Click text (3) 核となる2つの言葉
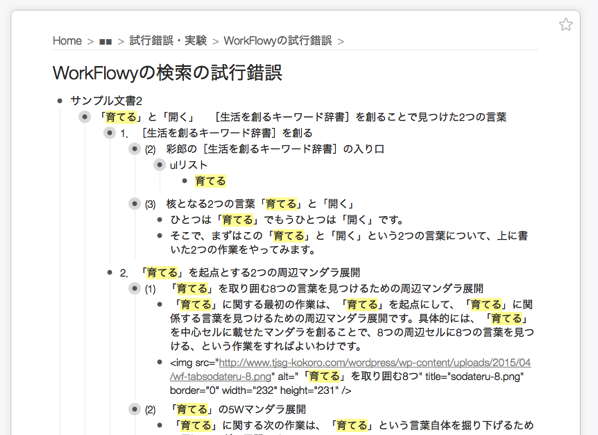Screen dimensions: 598x435 (x=250, y=204)
